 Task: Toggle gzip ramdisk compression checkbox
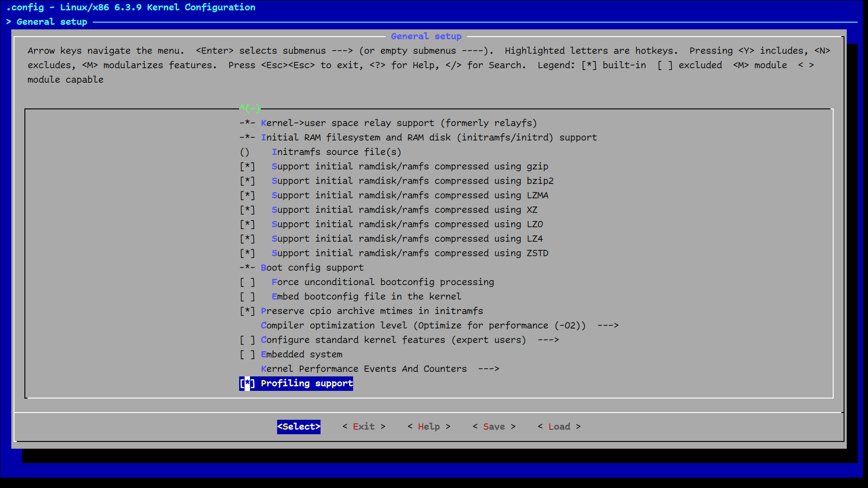point(247,166)
